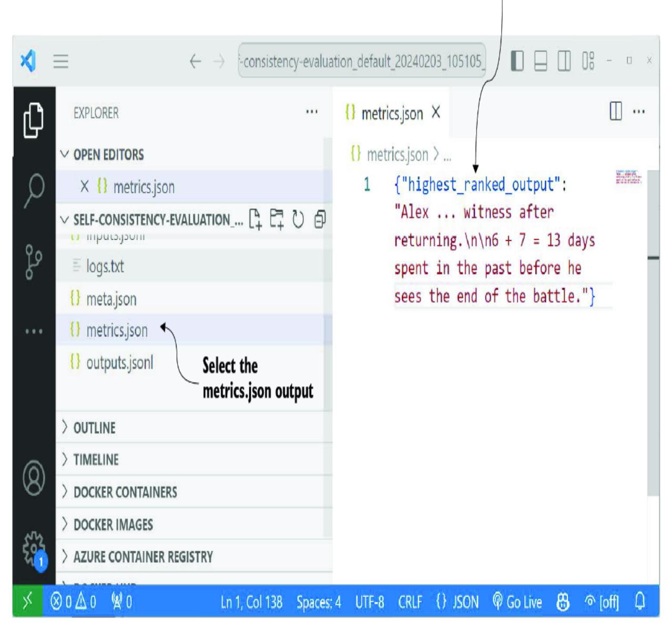Toggle the secondary side bar layout button
This screenshot has height=626, width=672.
pos(564,61)
